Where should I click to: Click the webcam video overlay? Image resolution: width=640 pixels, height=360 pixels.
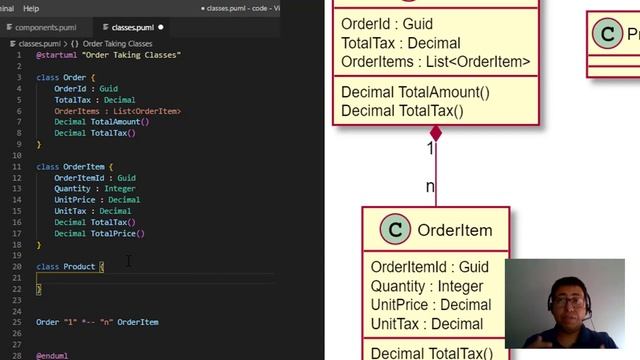(x=565, y=303)
